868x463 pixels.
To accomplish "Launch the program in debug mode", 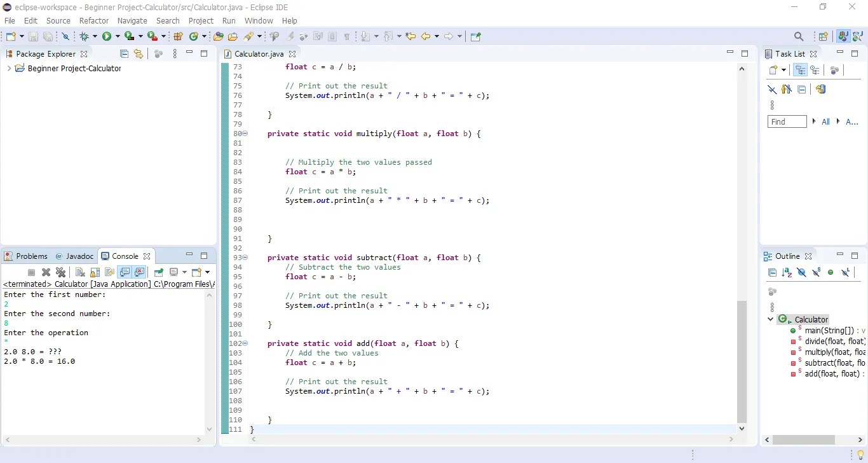I will 84,36.
